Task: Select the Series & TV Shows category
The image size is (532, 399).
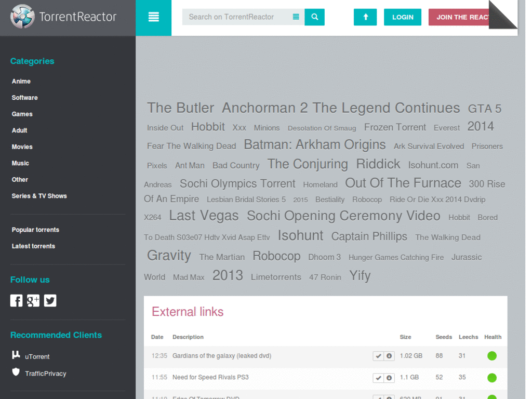Action: [x=39, y=196]
